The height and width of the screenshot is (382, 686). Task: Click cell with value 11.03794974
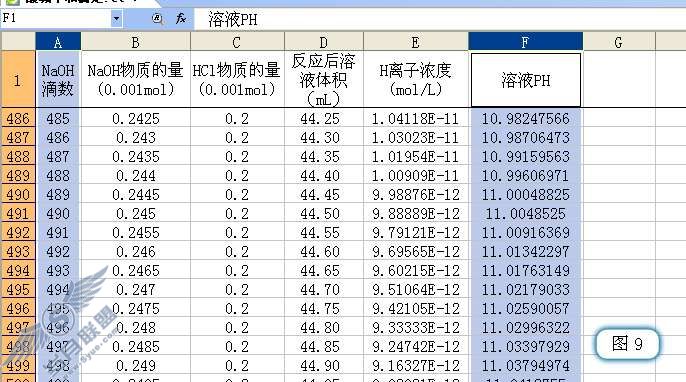[x=525, y=365]
